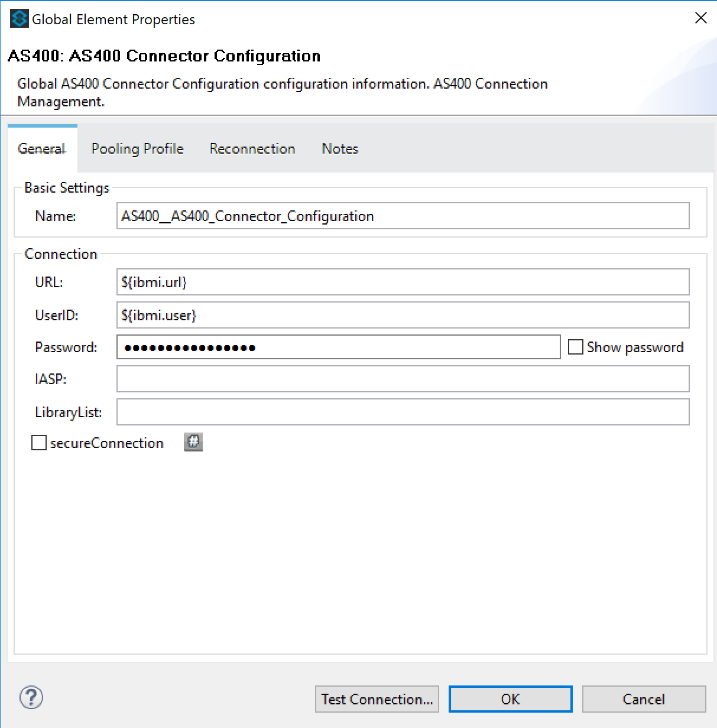The width and height of the screenshot is (717, 728).
Task: Confirm with the OK button
Action: 510,699
